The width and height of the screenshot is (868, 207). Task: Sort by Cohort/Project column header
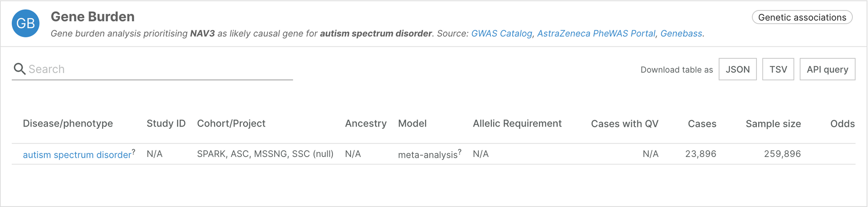(231, 124)
